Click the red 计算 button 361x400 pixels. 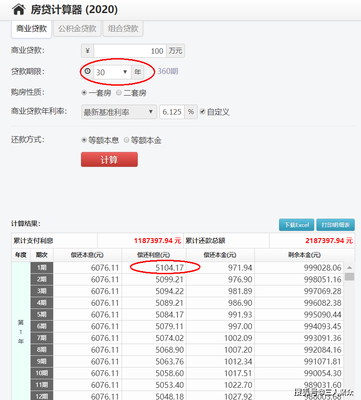tap(109, 160)
